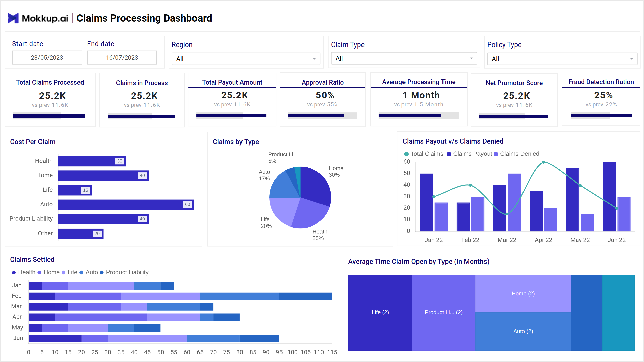Toggle the Claims Payout legend marker

(449, 154)
